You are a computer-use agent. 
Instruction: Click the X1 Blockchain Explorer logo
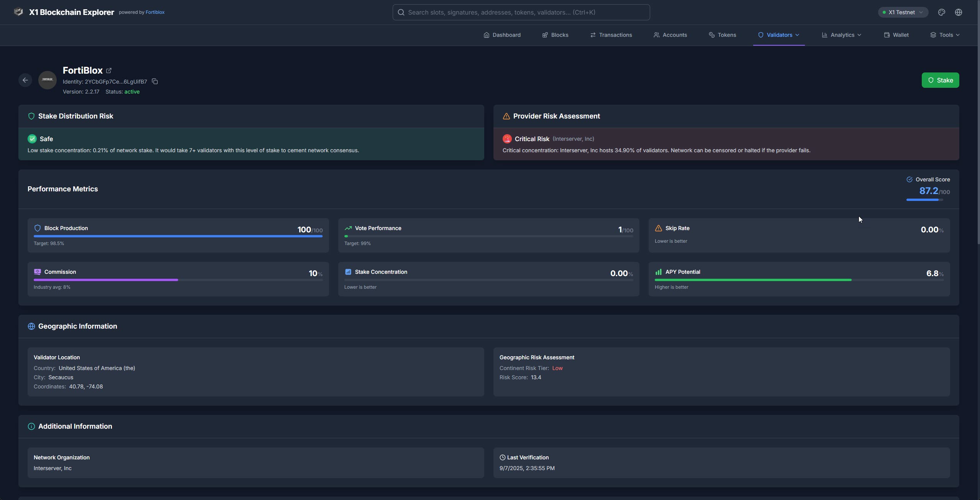(18, 12)
